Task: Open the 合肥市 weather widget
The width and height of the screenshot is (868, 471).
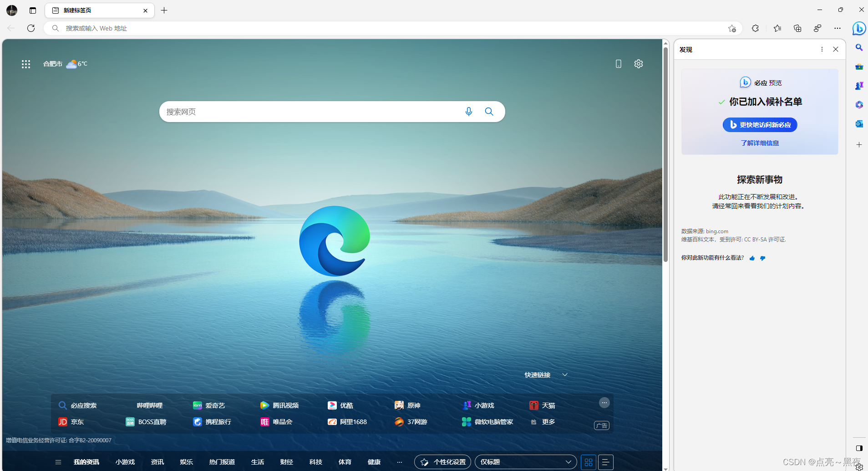Action: (x=65, y=64)
